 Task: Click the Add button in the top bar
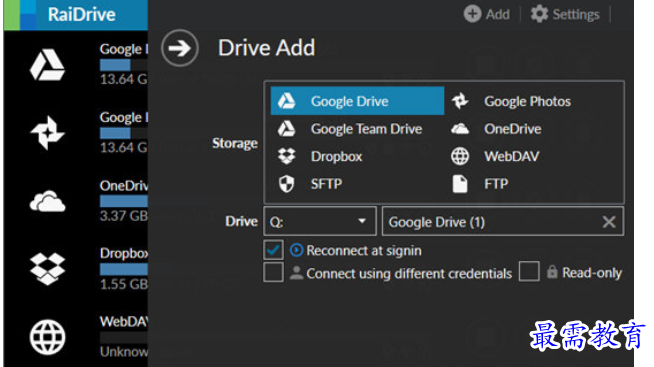coord(486,14)
